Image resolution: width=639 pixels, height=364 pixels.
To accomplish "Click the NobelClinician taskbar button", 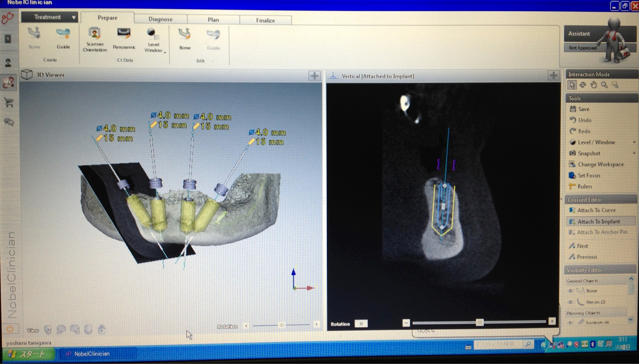I will (x=98, y=354).
